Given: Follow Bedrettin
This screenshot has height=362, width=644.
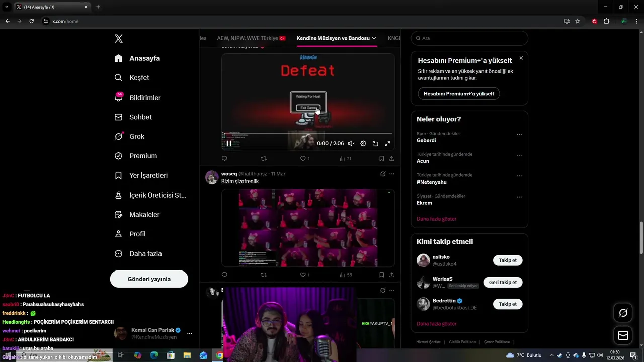Looking at the screenshot, I should [508, 304].
